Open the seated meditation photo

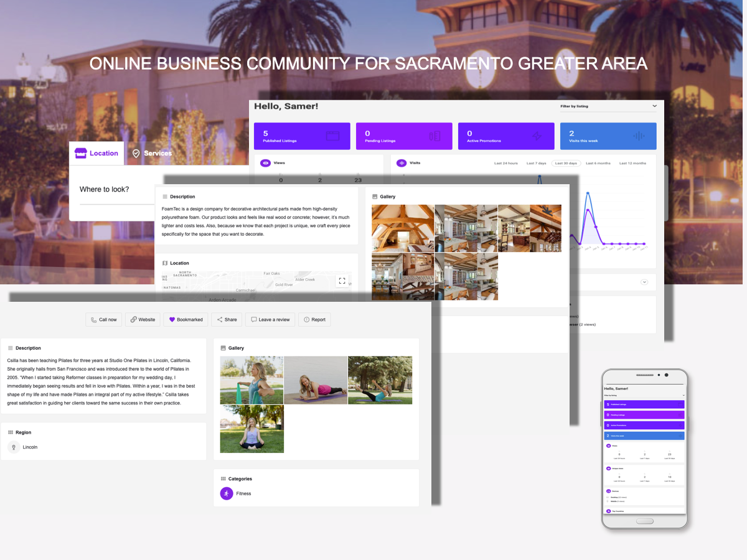(x=251, y=429)
